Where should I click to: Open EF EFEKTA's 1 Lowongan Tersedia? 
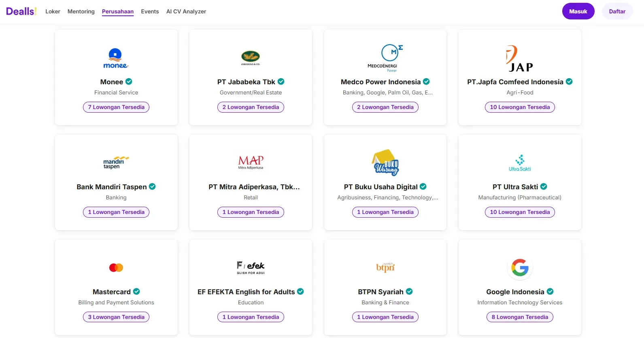[251, 317]
